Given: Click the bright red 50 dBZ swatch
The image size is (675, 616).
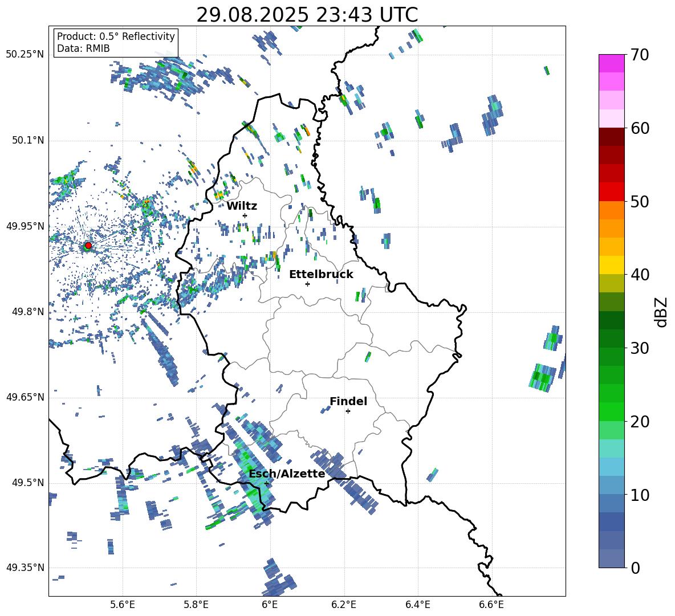Looking at the screenshot, I should [x=611, y=192].
